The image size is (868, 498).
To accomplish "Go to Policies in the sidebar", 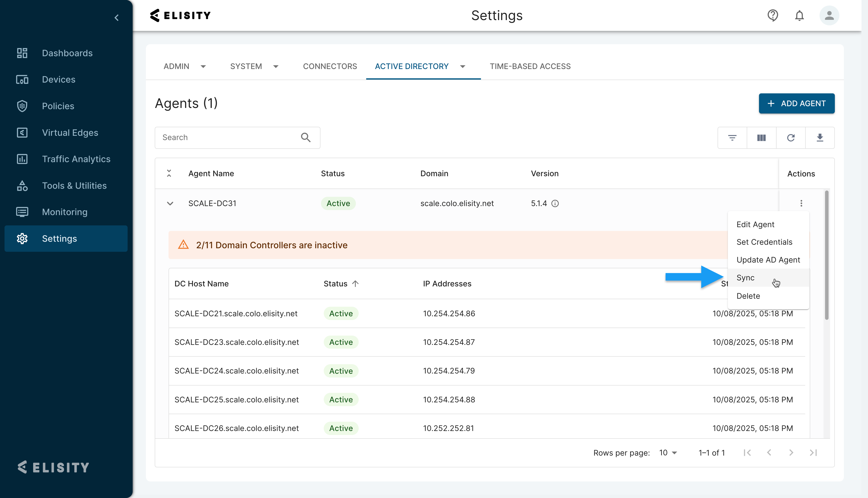I will pyautogui.click(x=58, y=106).
